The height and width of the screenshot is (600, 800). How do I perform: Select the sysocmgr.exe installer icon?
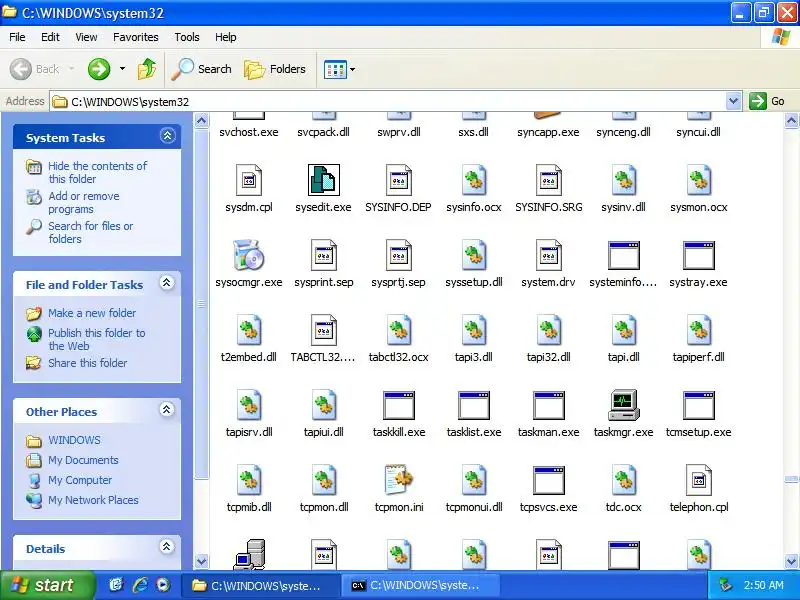(248, 255)
